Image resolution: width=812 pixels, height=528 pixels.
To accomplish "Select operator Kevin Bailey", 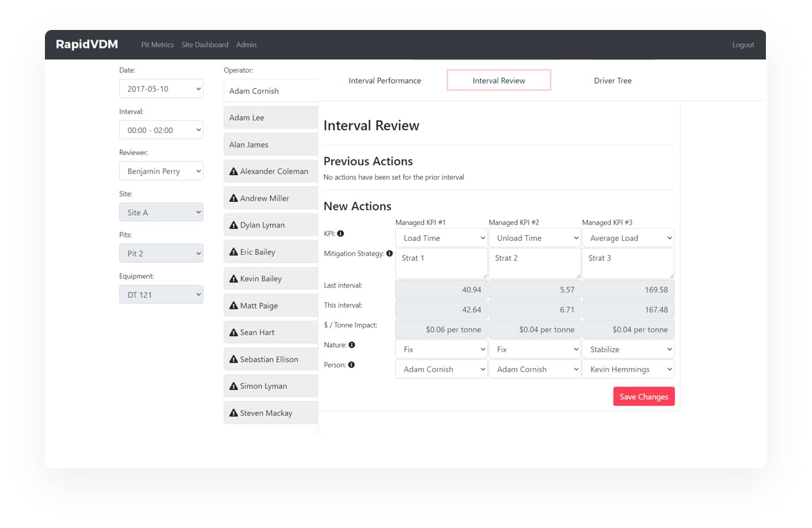I will (x=271, y=278).
